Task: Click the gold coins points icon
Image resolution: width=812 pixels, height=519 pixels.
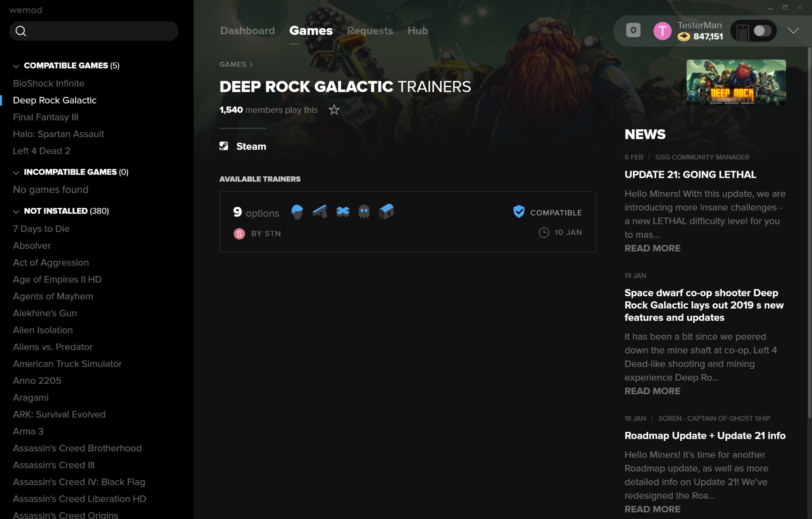Action: point(684,37)
